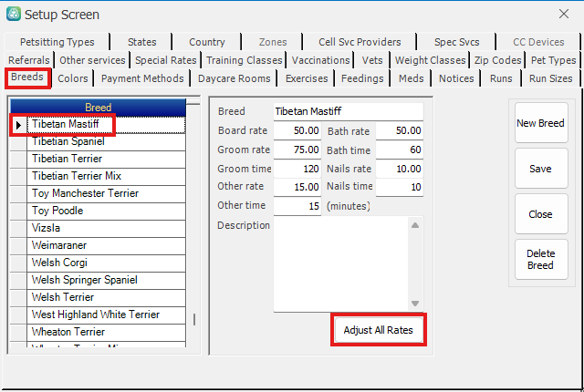Click Description scroll up arrow
The width and height of the screenshot is (584, 392).
[415, 225]
